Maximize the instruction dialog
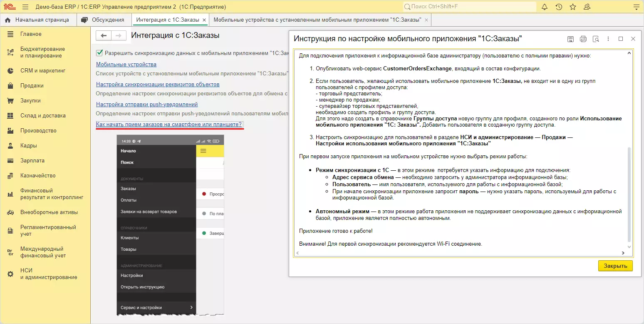This screenshot has height=324, width=644. (x=621, y=39)
